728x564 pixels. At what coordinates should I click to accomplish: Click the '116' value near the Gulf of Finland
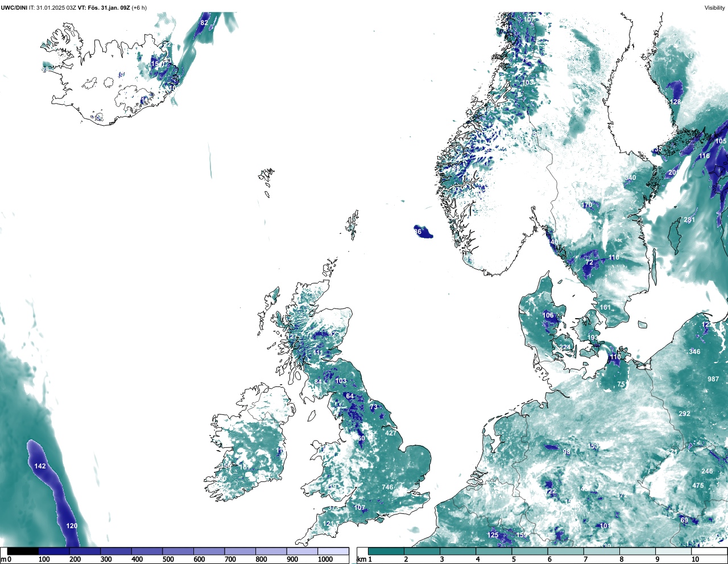click(x=705, y=156)
